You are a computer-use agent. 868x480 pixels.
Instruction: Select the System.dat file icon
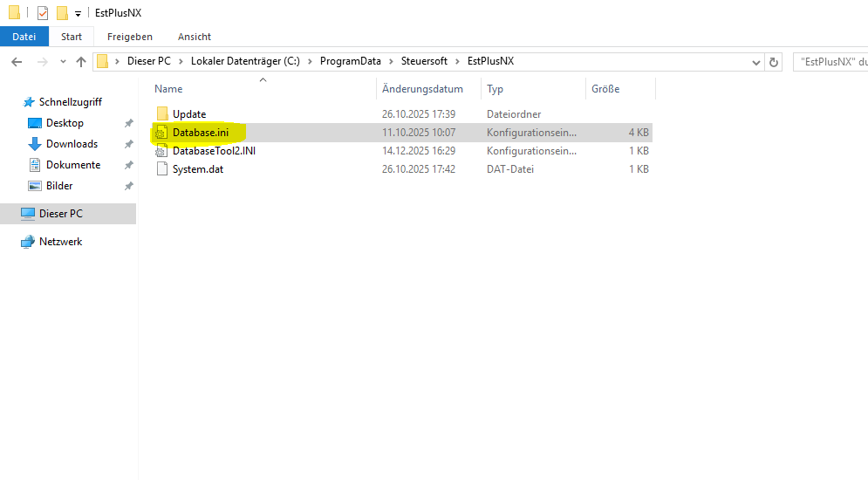(161, 169)
